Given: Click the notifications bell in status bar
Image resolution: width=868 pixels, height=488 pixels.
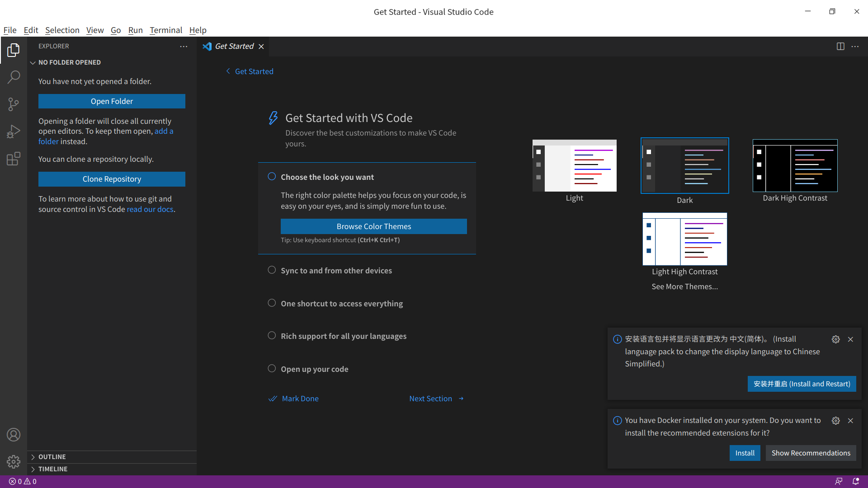Looking at the screenshot, I should point(856,481).
